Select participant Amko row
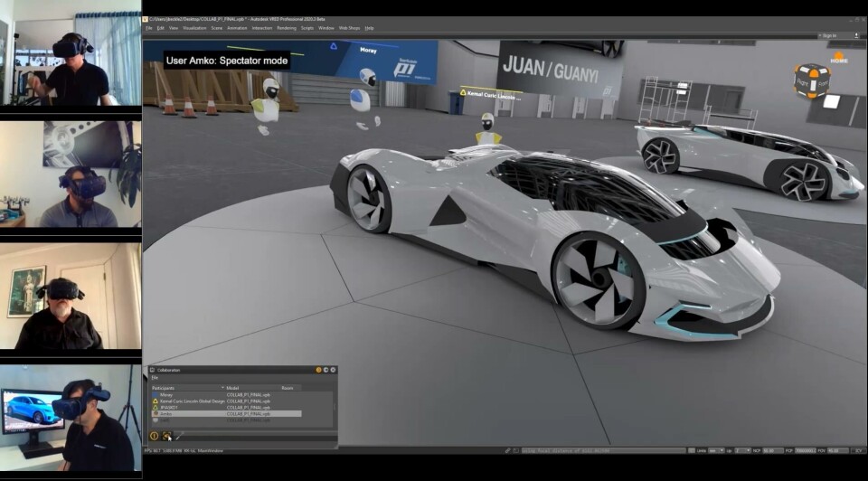This screenshot has height=481, width=868. tap(226, 413)
